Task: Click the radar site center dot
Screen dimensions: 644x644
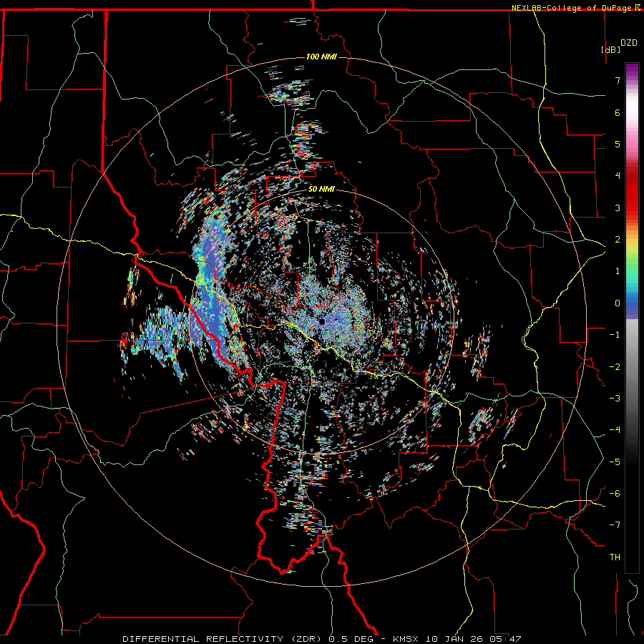Action: (x=321, y=321)
